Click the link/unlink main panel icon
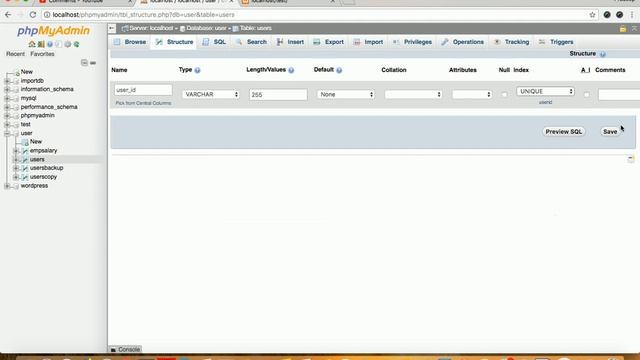 click(x=93, y=63)
